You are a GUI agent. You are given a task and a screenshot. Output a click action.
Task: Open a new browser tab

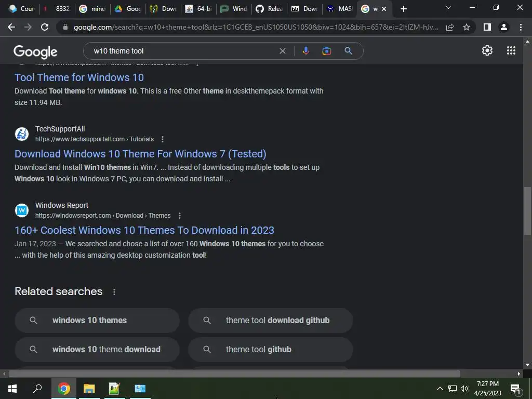[403, 9]
